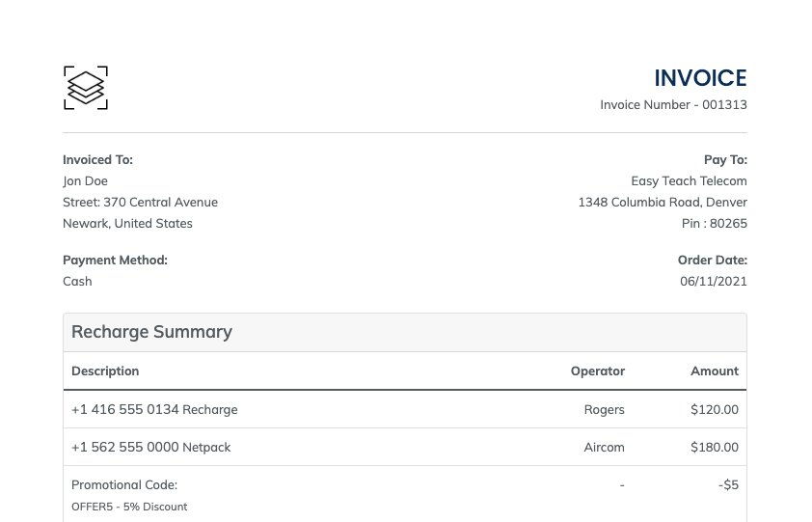Click the Description column header
Viewport: 812px width, 522px height.
(105, 371)
